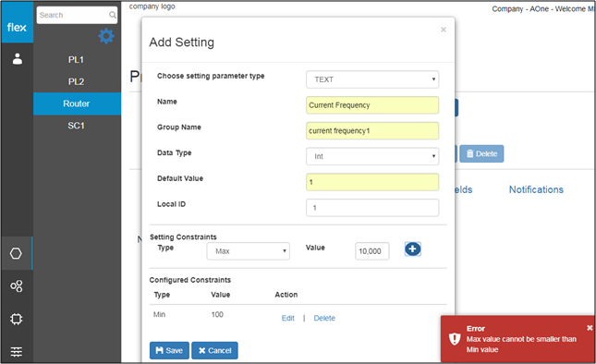The height and width of the screenshot is (364, 596).
Task: Expand the Data Type dropdown
Action: (372, 156)
